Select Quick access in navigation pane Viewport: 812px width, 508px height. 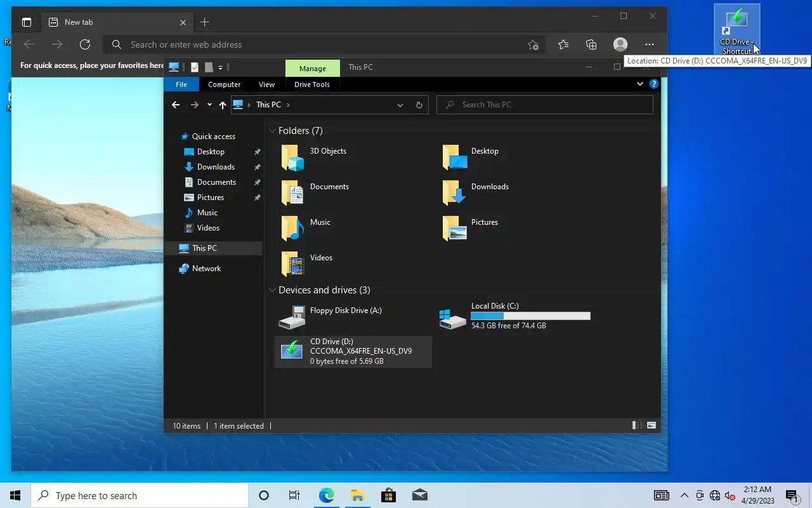point(213,137)
